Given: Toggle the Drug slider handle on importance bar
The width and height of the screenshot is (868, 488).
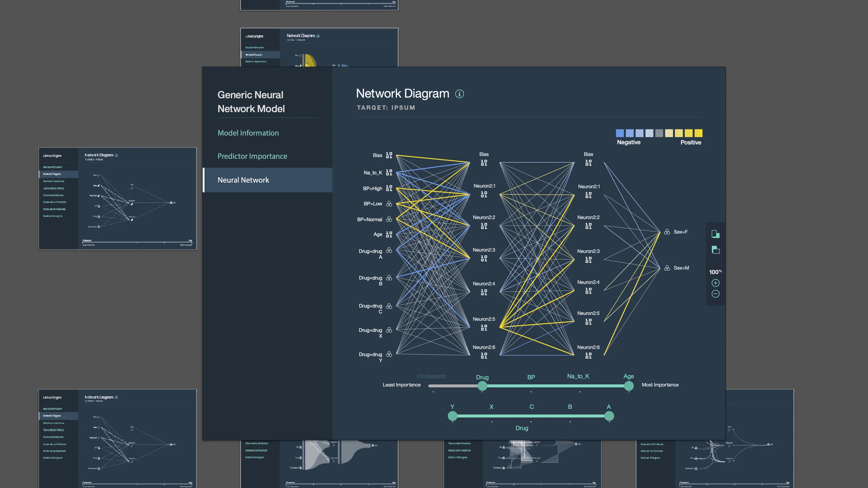Looking at the screenshot, I should 482,386.
